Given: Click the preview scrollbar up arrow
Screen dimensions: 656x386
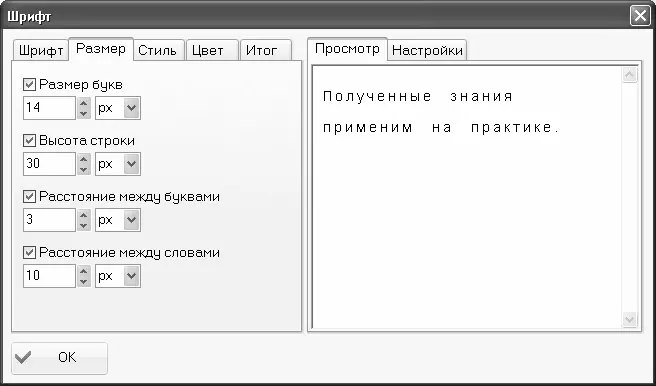Looking at the screenshot, I should [x=630, y=75].
